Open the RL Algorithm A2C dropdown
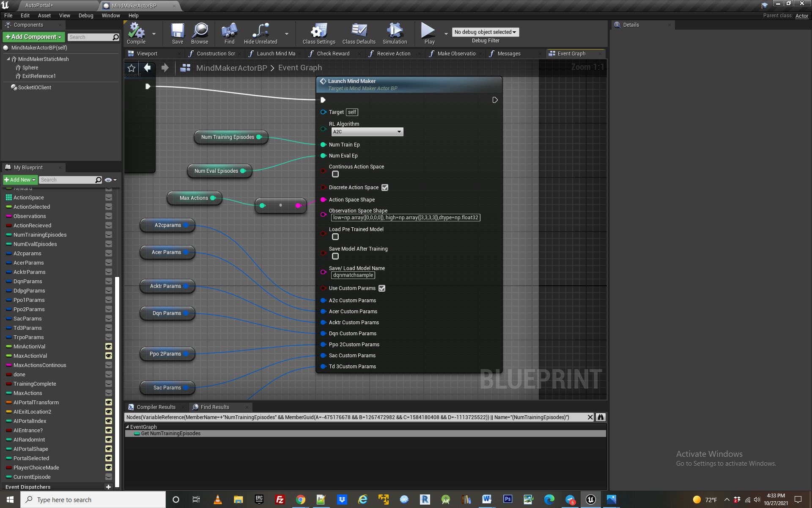This screenshot has width=812, height=508. [x=367, y=132]
